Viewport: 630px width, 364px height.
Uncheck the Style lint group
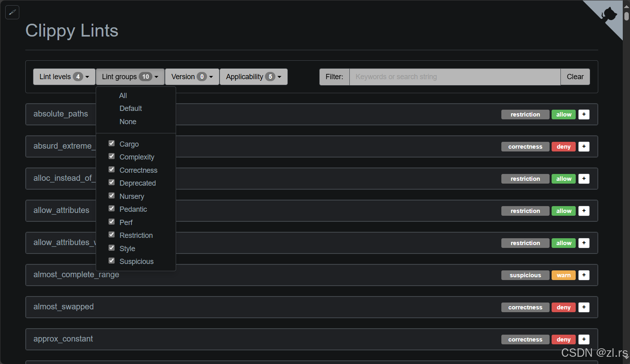[x=112, y=248]
